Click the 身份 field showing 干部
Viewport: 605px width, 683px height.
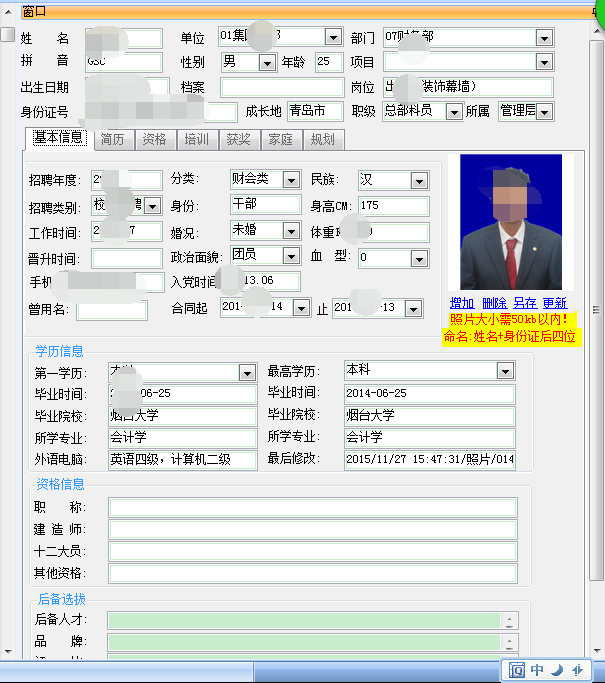pyautogui.click(x=265, y=204)
